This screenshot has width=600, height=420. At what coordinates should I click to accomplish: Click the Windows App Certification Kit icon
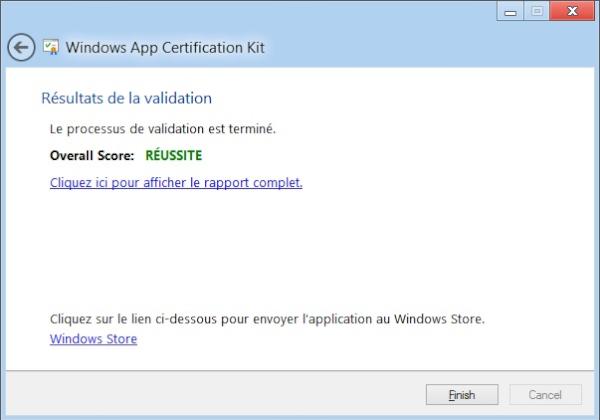tap(51, 47)
